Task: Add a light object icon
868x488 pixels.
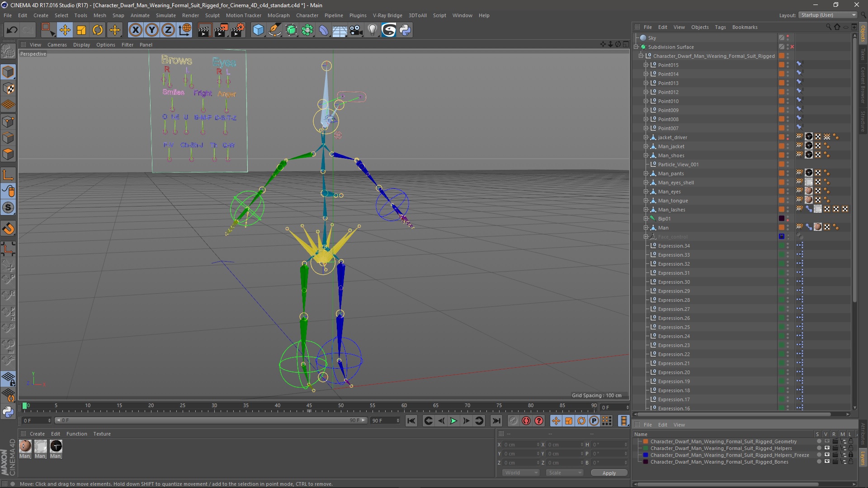Action: 373,30
